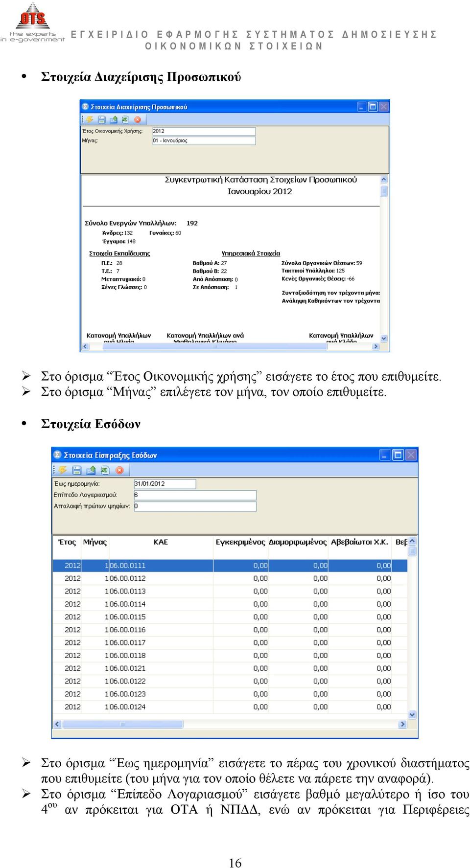470x868 pixels.
Task: Select row with KAE 06.00.0123
Action: pyautogui.click(x=230, y=694)
